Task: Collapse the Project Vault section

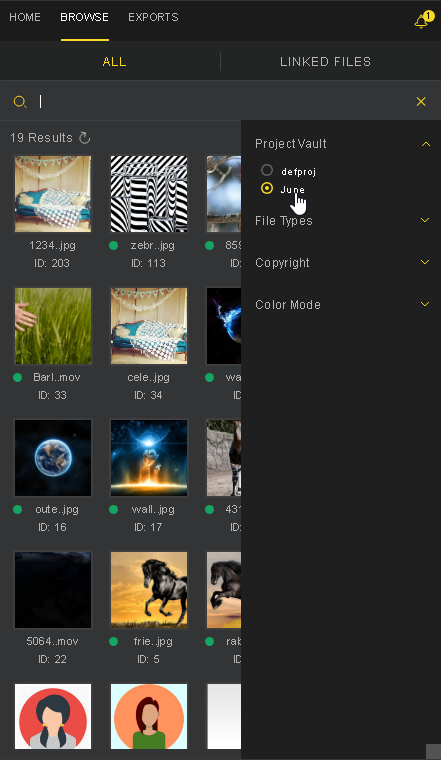Action: (425, 144)
